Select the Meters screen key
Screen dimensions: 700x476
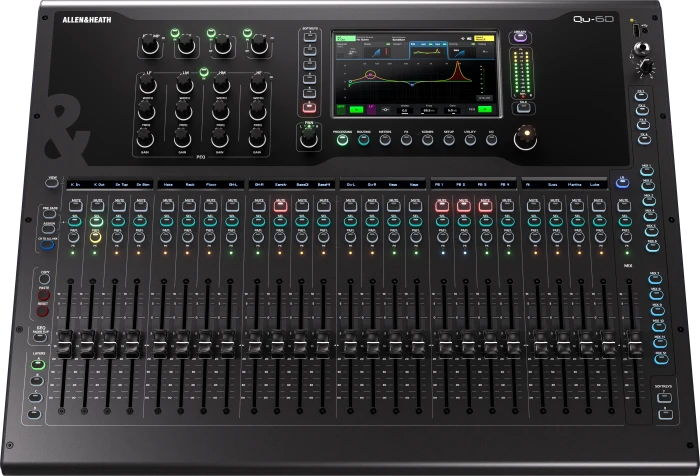[385, 140]
